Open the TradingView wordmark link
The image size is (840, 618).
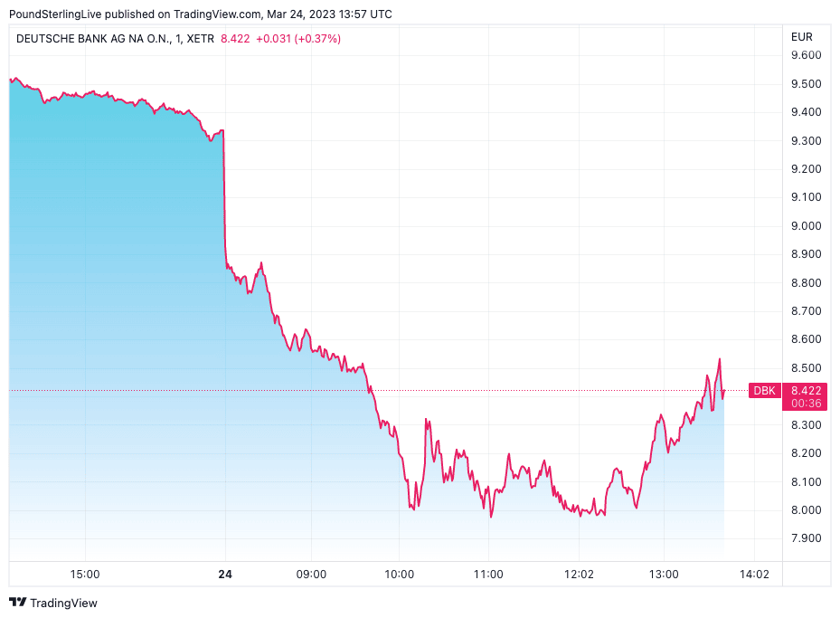coord(63,603)
